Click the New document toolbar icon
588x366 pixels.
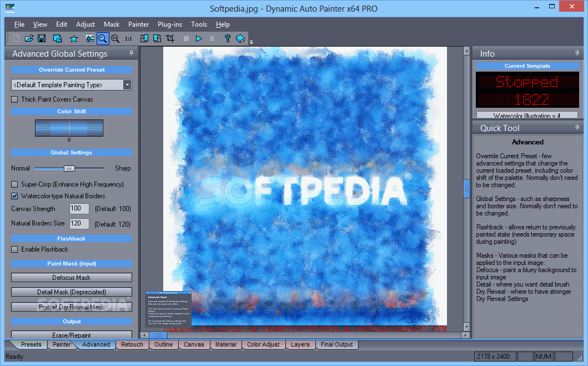16,38
